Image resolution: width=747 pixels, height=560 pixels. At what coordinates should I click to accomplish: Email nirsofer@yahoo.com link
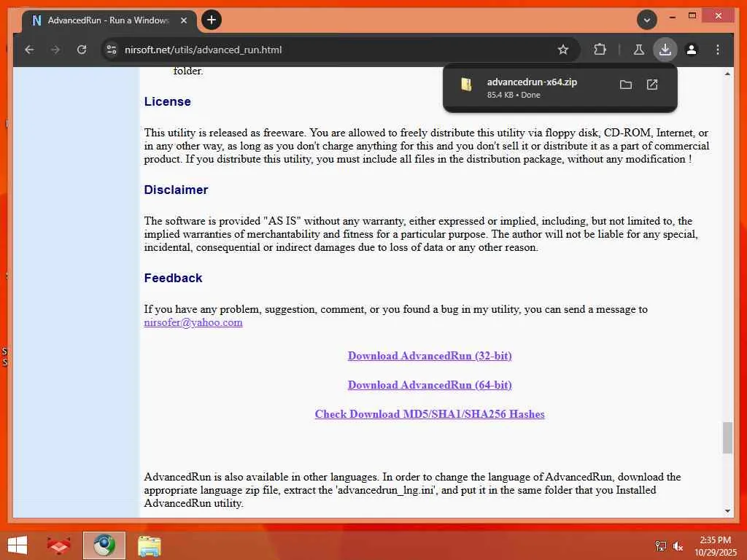(x=193, y=322)
